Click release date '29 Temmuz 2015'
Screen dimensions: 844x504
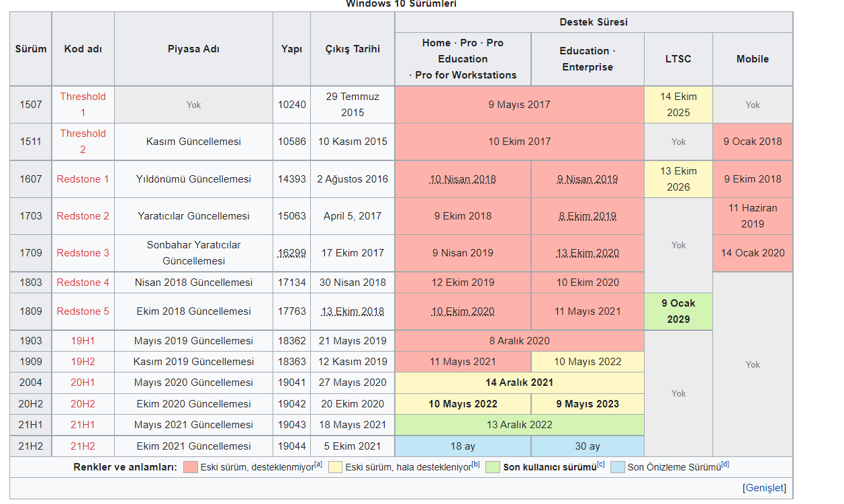coord(353,105)
